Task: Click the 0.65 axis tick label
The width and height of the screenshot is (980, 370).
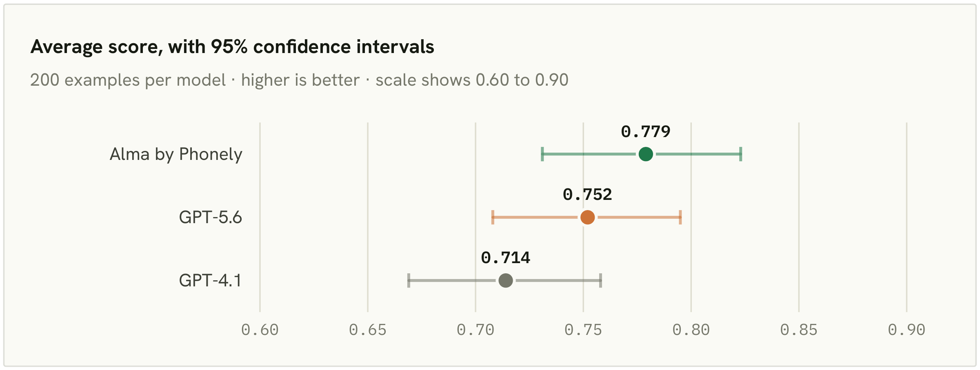Action: [368, 330]
